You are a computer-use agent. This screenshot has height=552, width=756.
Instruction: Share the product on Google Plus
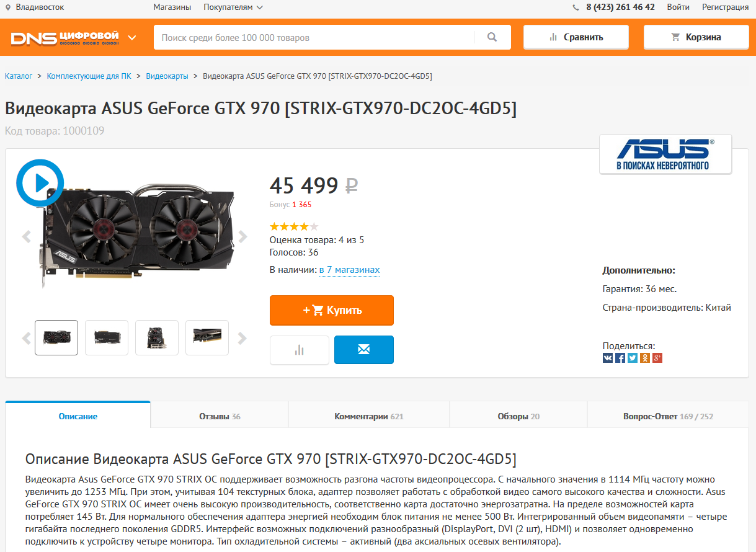657,358
